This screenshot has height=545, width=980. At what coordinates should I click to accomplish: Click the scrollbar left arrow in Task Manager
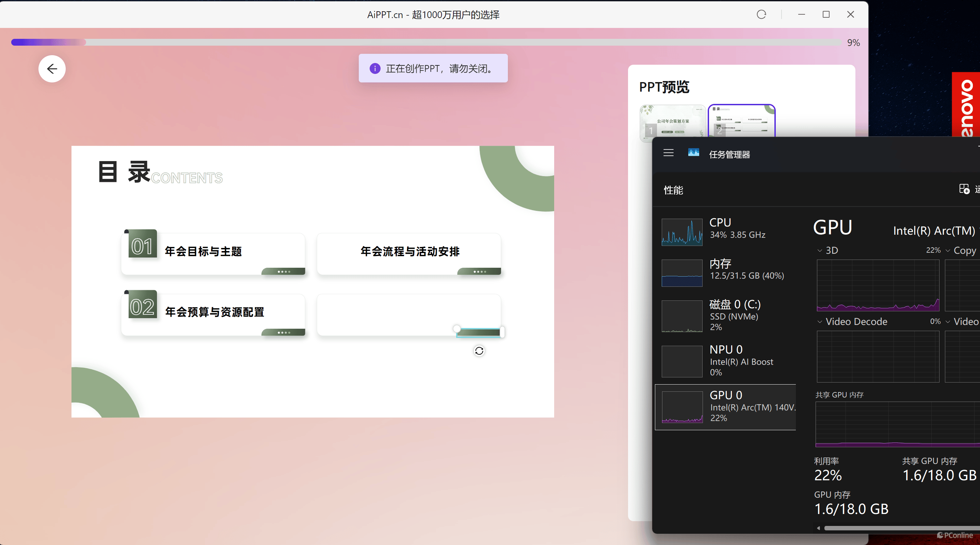[x=818, y=528]
